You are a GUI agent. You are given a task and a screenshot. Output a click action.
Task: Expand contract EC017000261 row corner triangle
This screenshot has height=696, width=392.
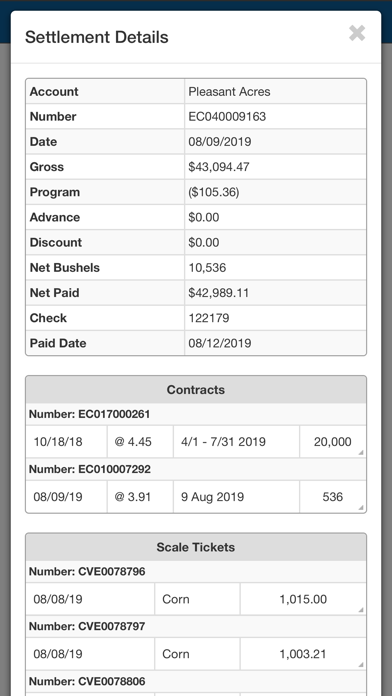pos(361,452)
